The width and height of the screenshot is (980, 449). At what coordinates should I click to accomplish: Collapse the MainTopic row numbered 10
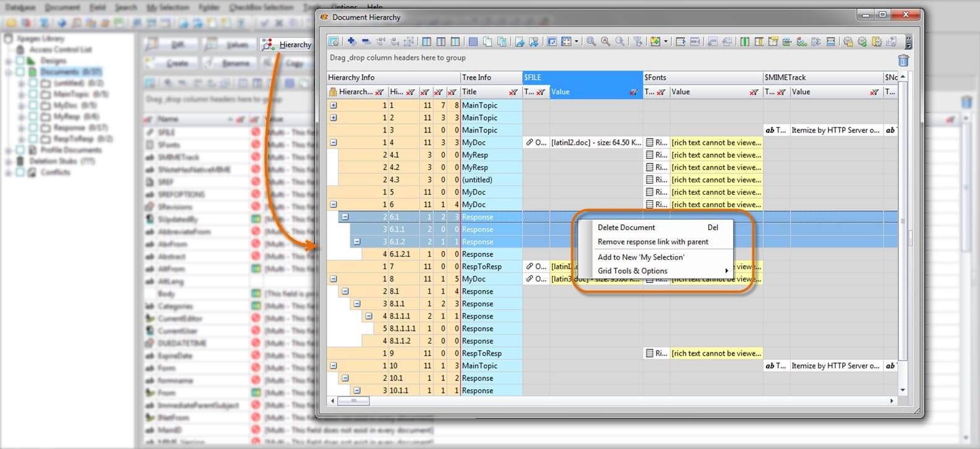(x=333, y=366)
